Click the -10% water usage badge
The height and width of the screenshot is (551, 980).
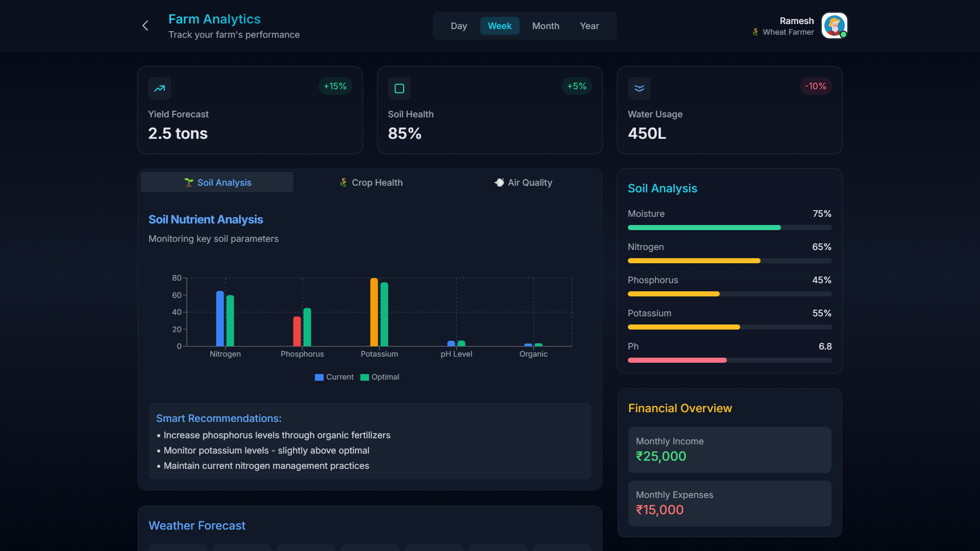click(x=815, y=86)
